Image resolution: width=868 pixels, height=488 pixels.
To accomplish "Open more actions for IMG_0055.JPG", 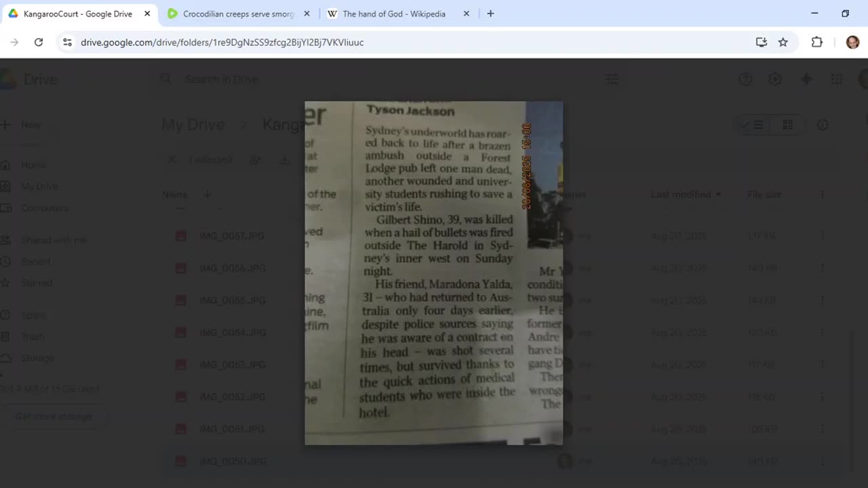I will pos(822,300).
